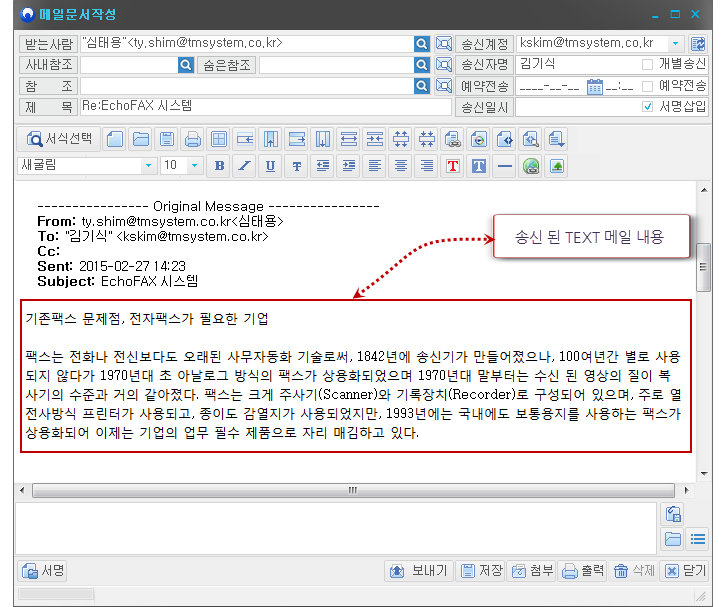Uncheck the 서명삽입 checkbox
The image size is (727, 607).
[647, 107]
